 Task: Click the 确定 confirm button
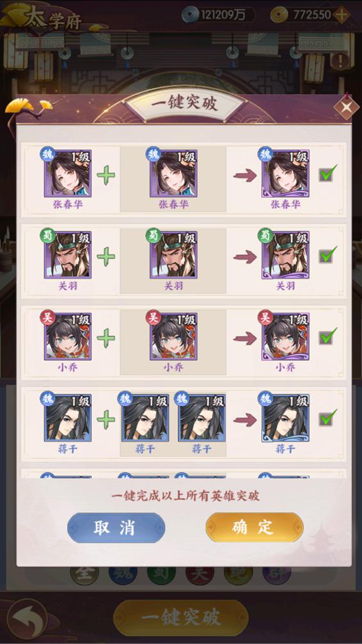255,527
